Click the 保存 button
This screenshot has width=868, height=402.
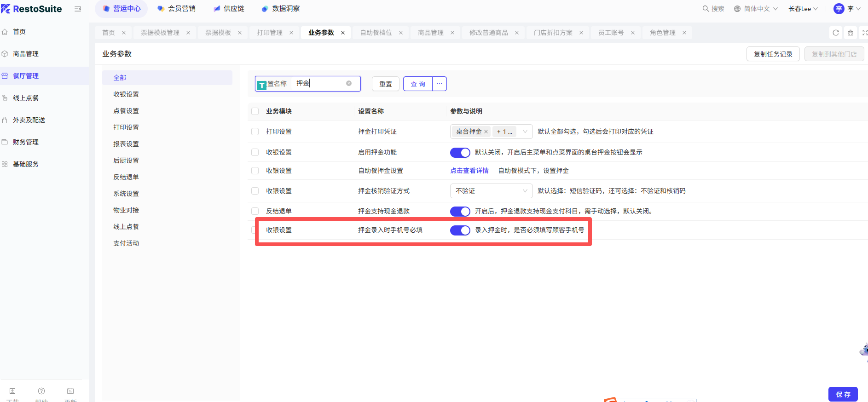(843, 394)
